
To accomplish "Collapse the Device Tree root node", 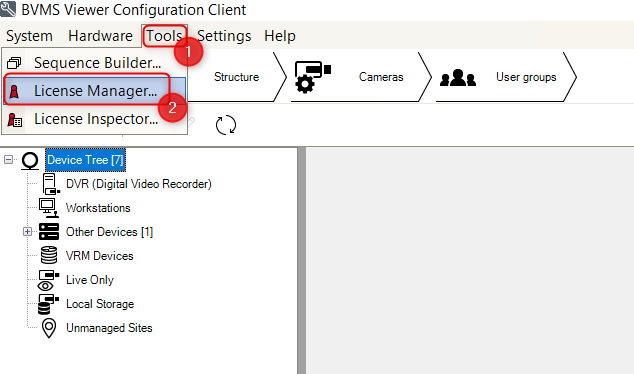I will coord(8,160).
